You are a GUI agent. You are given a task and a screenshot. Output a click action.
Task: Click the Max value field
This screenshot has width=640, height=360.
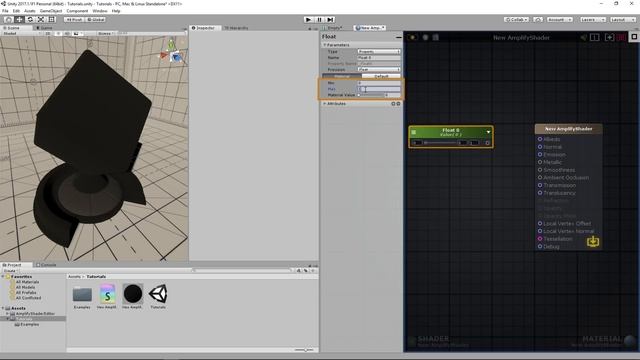point(379,89)
